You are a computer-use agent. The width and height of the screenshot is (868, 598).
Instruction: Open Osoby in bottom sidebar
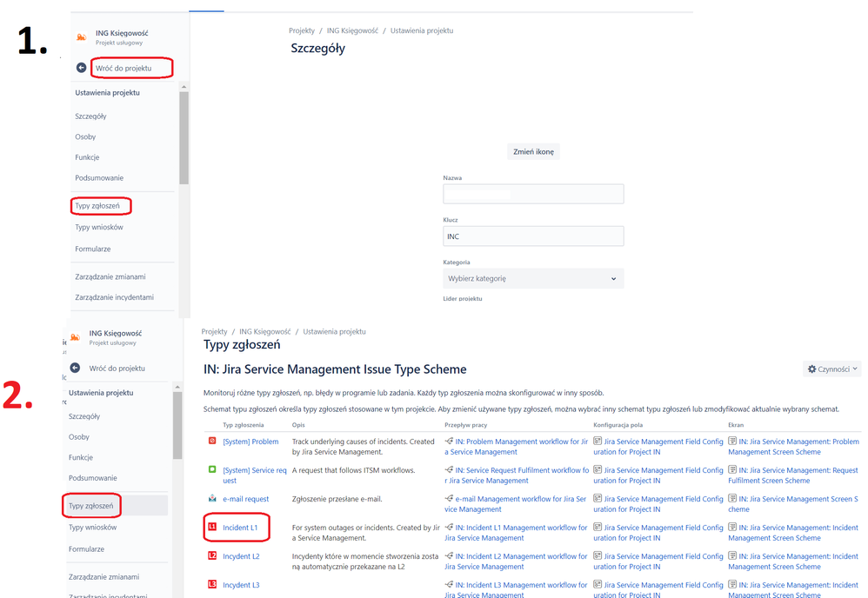[78, 437]
